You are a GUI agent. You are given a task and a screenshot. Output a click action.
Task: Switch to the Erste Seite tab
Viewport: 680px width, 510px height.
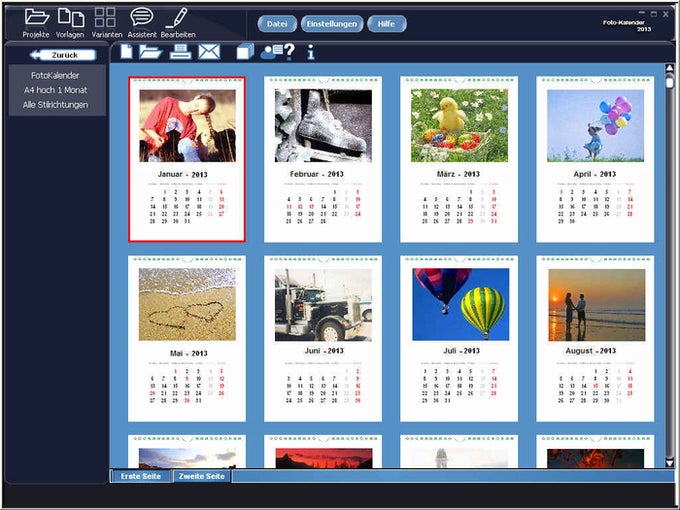coord(141,476)
